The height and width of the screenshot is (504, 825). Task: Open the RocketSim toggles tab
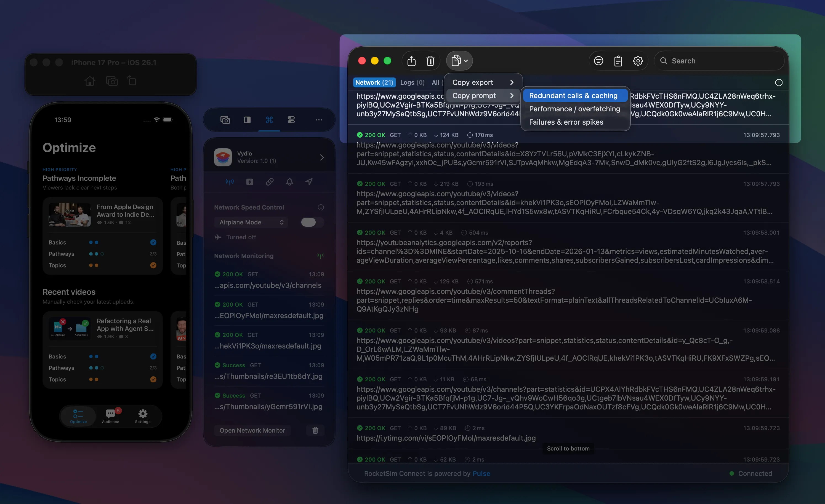pos(291,120)
